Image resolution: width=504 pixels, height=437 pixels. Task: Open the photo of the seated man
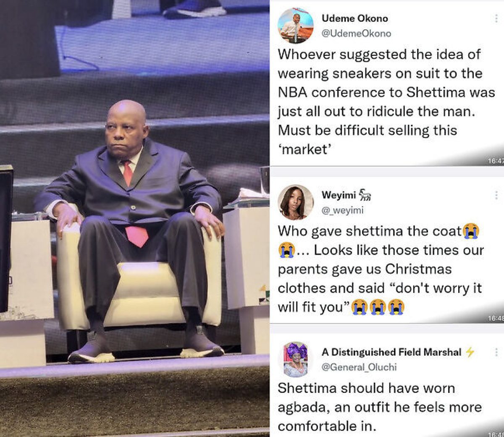point(134,218)
